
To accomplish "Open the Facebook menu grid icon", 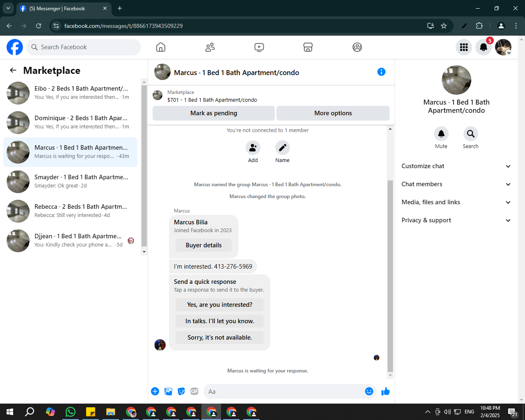I will [464, 47].
